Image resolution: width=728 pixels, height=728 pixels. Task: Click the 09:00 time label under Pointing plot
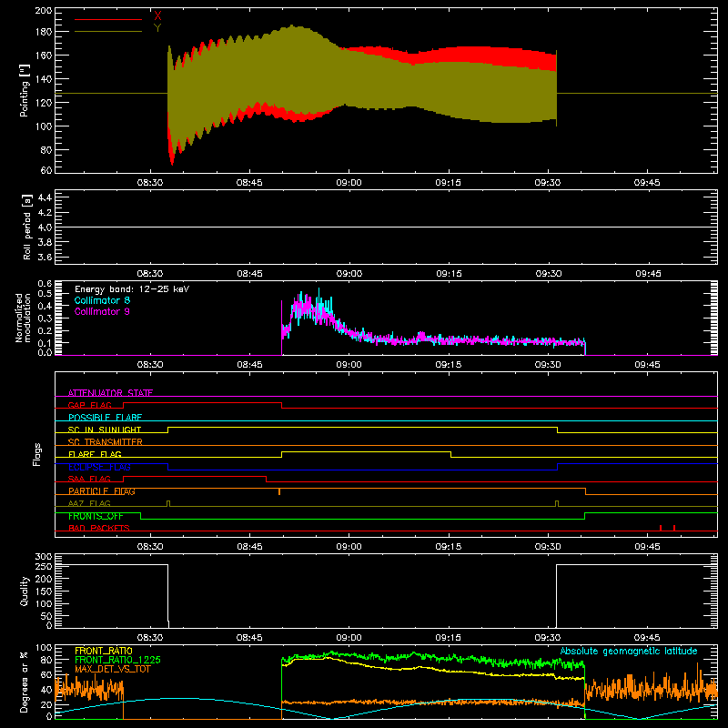tap(349, 183)
